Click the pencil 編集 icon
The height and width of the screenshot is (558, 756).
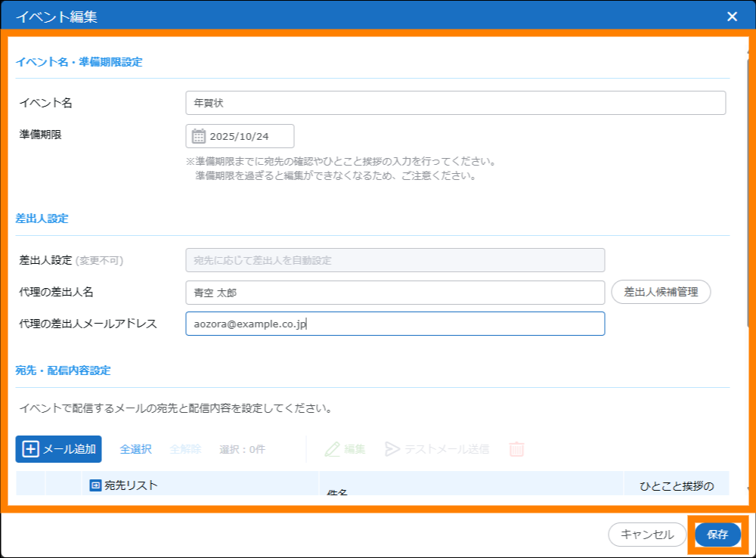pos(333,449)
